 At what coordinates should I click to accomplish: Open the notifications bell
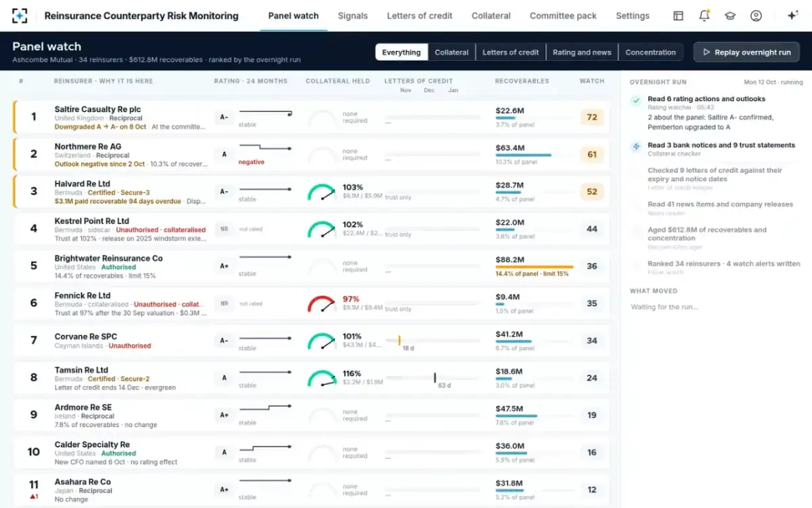[x=704, y=16]
